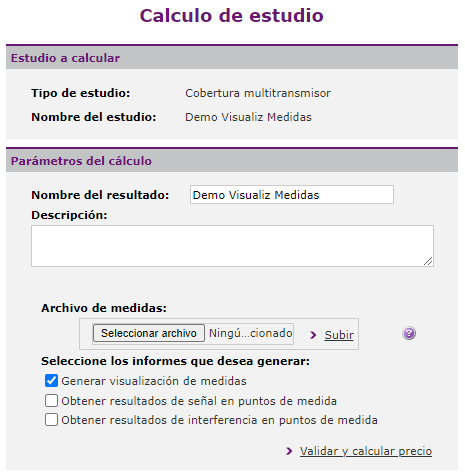Enable Obtener resultados de señal checkbox
Image resolution: width=465 pixels, height=476 pixels.
tap(51, 401)
